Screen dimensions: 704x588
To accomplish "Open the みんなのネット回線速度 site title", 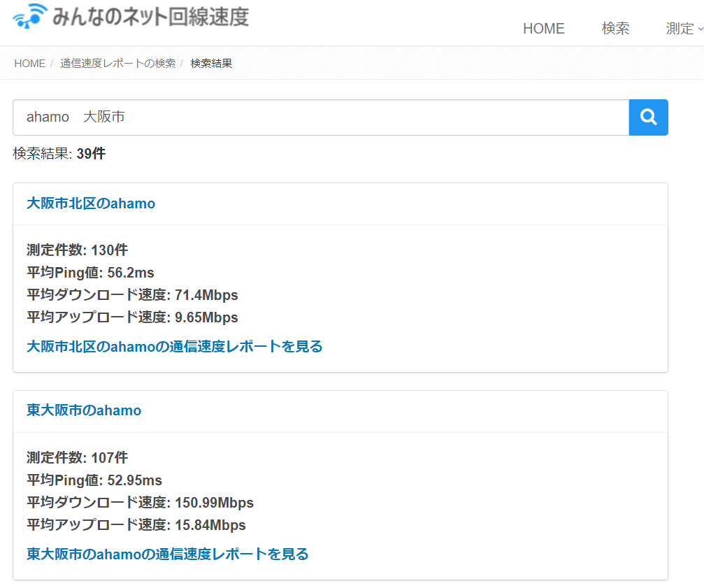I will [150, 17].
